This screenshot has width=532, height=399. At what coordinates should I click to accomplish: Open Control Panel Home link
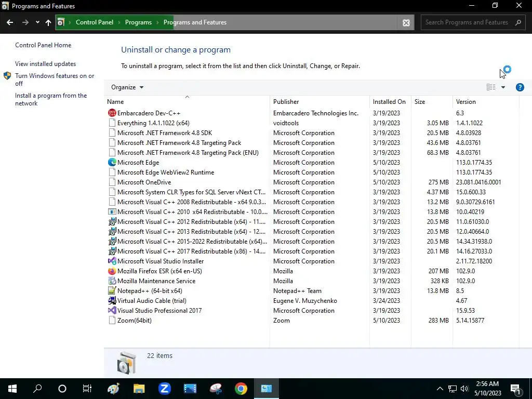[x=43, y=45]
